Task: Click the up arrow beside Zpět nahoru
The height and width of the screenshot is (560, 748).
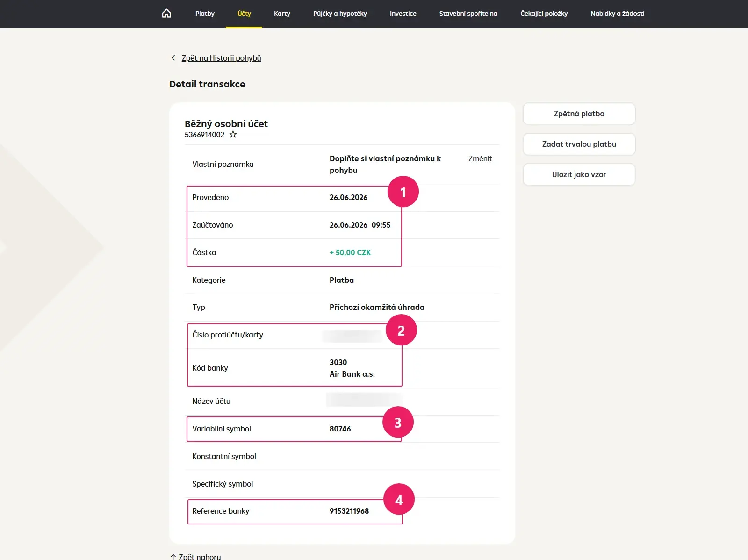Action: point(173,557)
